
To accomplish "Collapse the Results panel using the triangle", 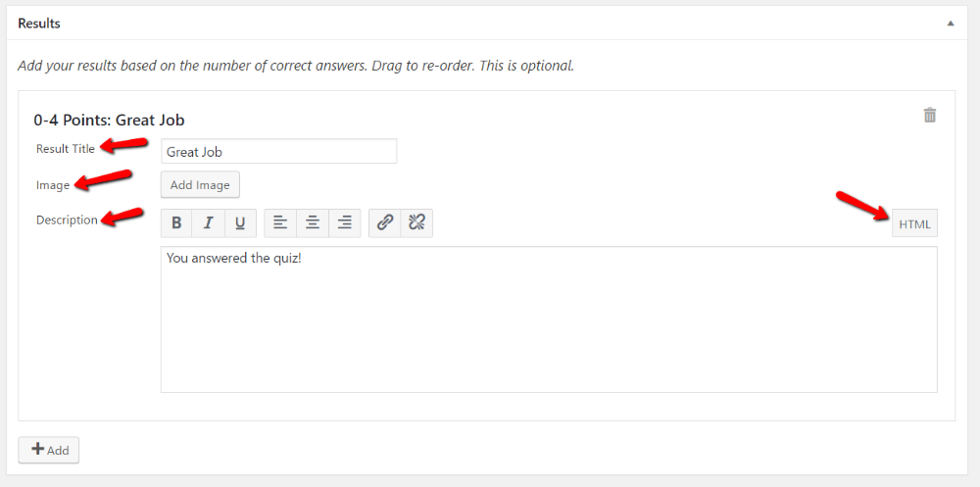I will tap(951, 24).
